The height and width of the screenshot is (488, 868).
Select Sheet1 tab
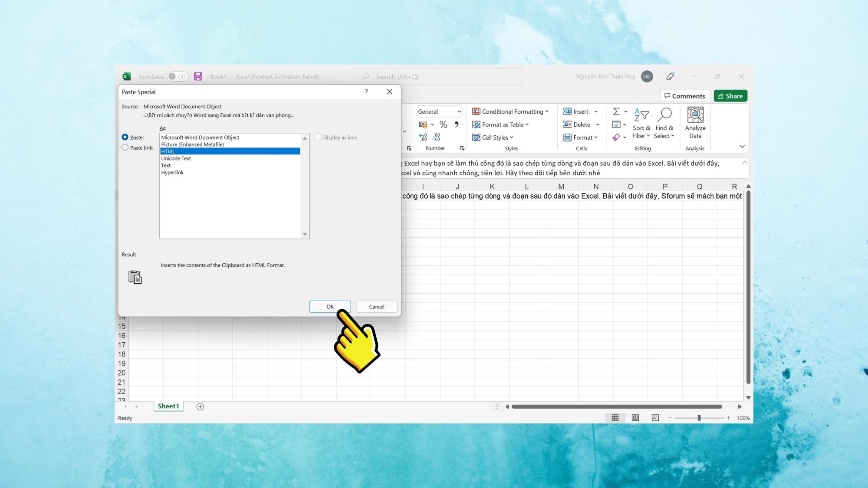click(x=167, y=406)
